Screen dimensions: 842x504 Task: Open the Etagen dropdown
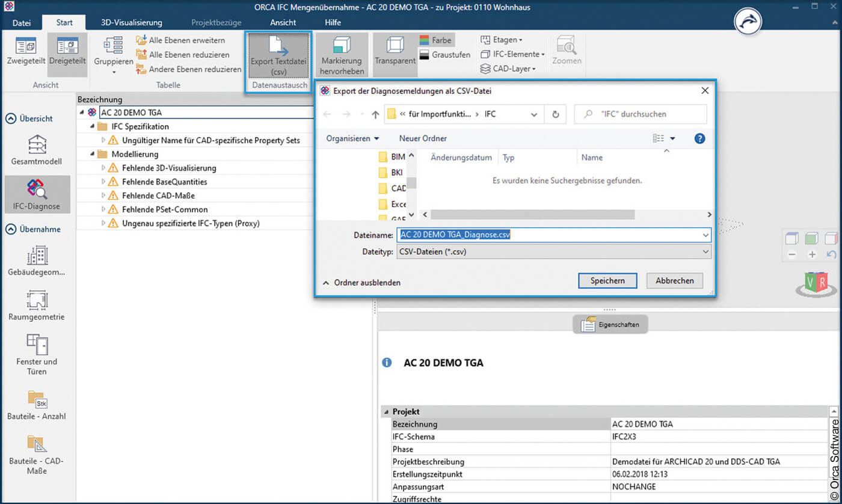[x=501, y=40]
